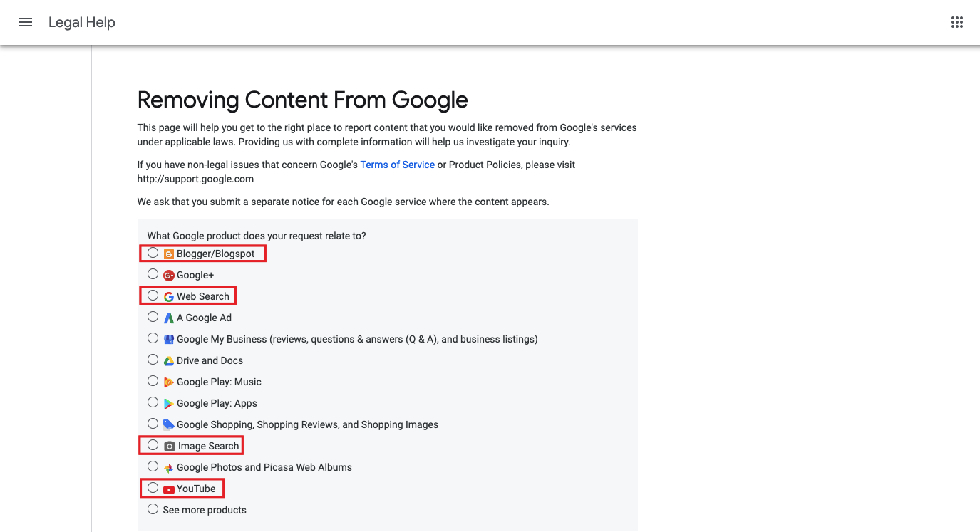The height and width of the screenshot is (532, 980).
Task: Click the Google Shopping tag icon
Action: click(x=169, y=424)
